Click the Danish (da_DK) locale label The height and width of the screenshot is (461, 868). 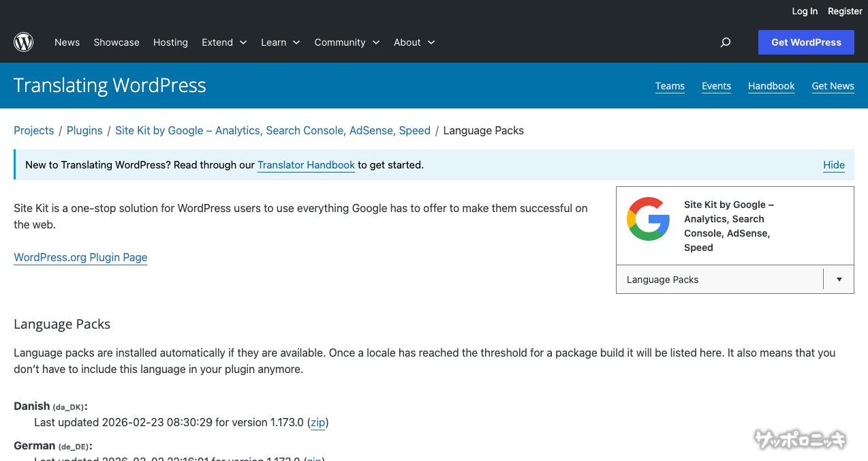coord(50,406)
